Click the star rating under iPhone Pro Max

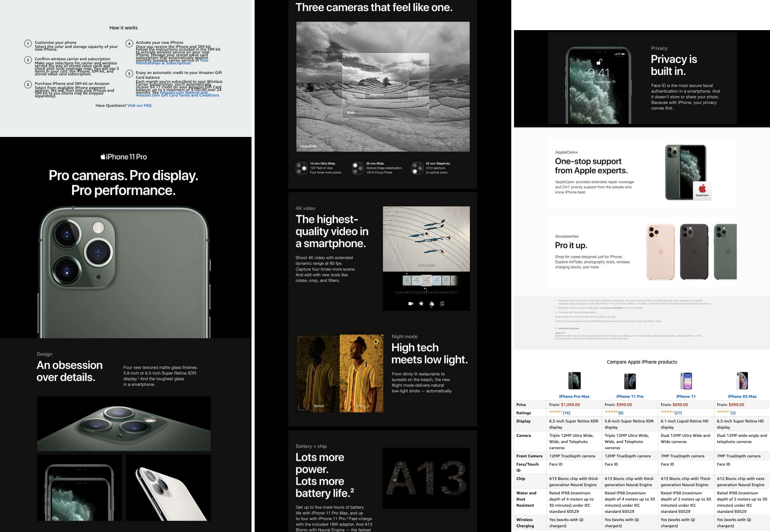556,412
